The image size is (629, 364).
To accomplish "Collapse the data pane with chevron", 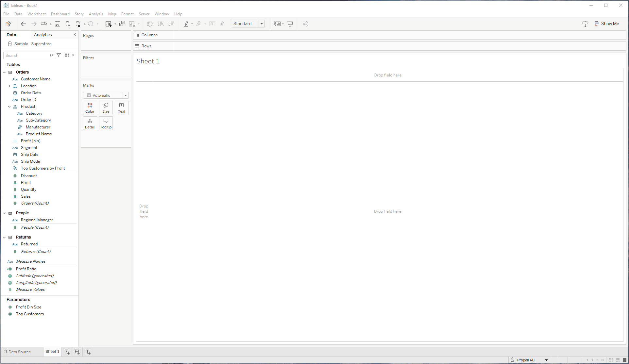I will click(x=75, y=35).
